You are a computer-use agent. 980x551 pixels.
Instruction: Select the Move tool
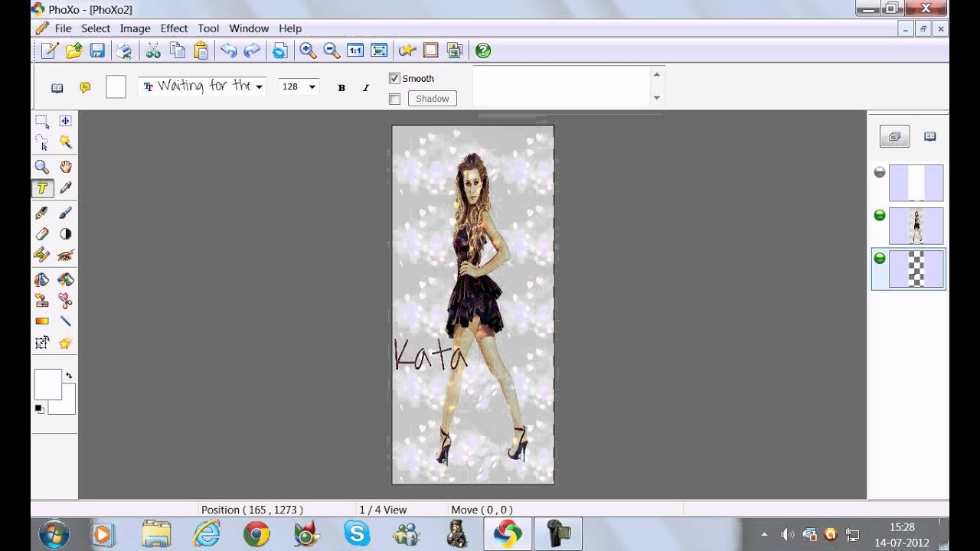(66, 121)
